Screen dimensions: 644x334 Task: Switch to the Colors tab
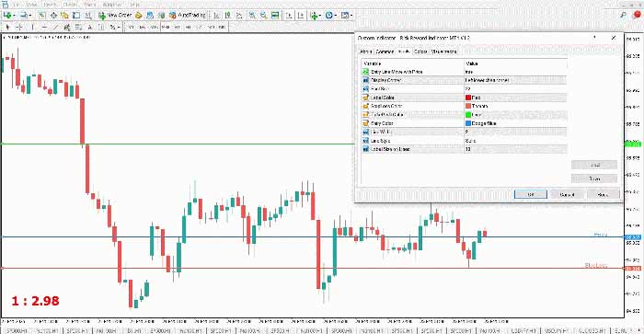coord(420,52)
